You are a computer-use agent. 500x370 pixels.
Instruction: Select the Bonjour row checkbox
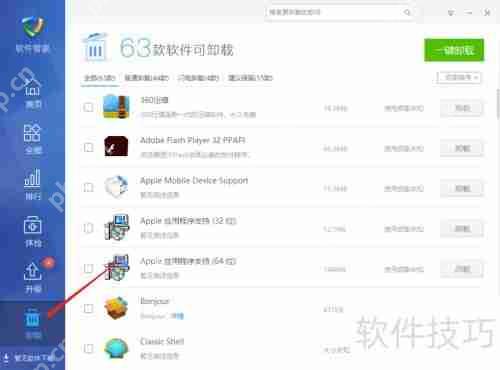coord(88,308)
